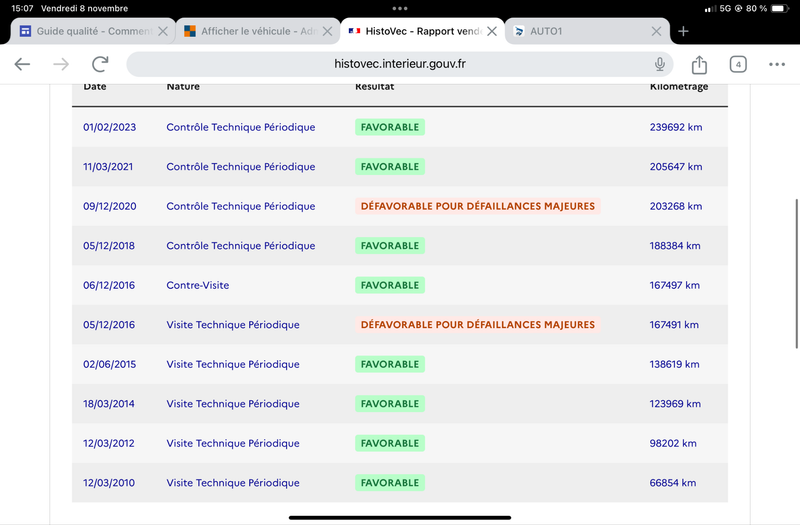Click the FAVORABLE badge for 01/02/2023

390,127
